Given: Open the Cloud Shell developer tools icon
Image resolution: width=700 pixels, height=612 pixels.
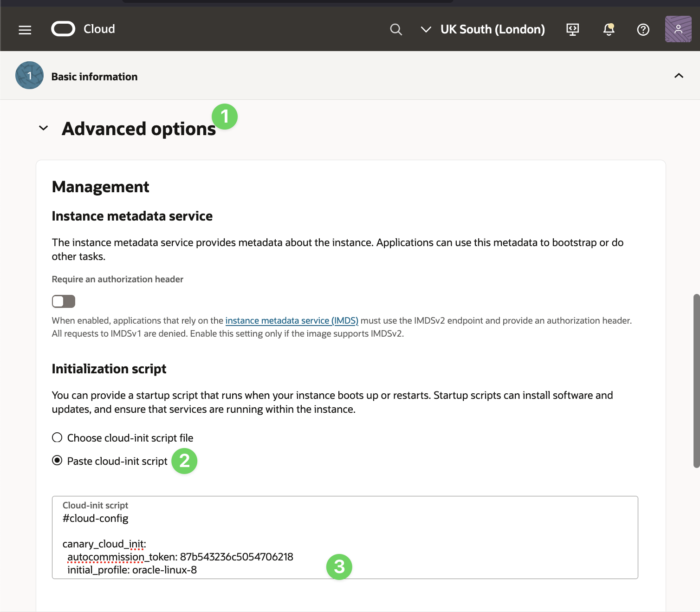Looking at the screenshot, I should [x=573, y=30].
